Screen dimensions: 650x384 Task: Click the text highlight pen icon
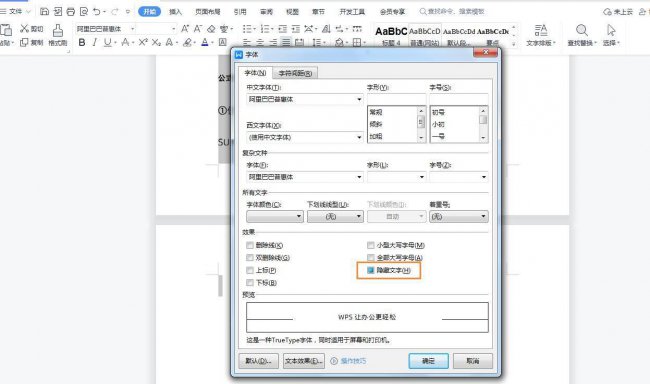[188, 42]
